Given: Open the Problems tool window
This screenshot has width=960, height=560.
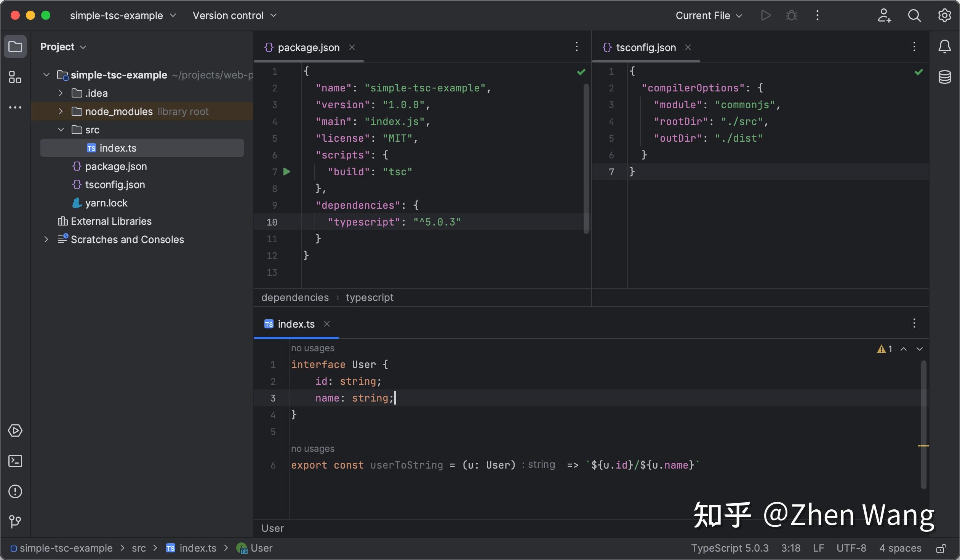Looking at the screenshot, I should (15, 492).
